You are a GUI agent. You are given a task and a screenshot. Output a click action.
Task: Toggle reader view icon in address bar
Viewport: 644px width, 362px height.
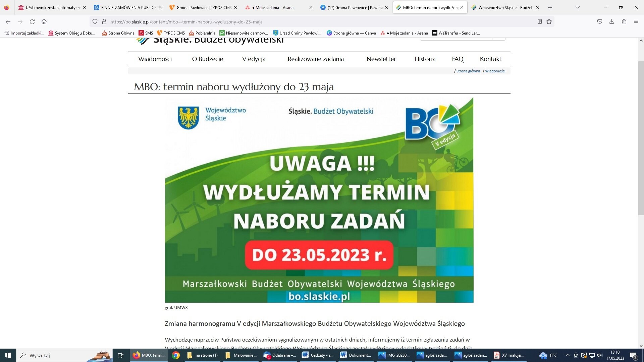tap(539, 22)
